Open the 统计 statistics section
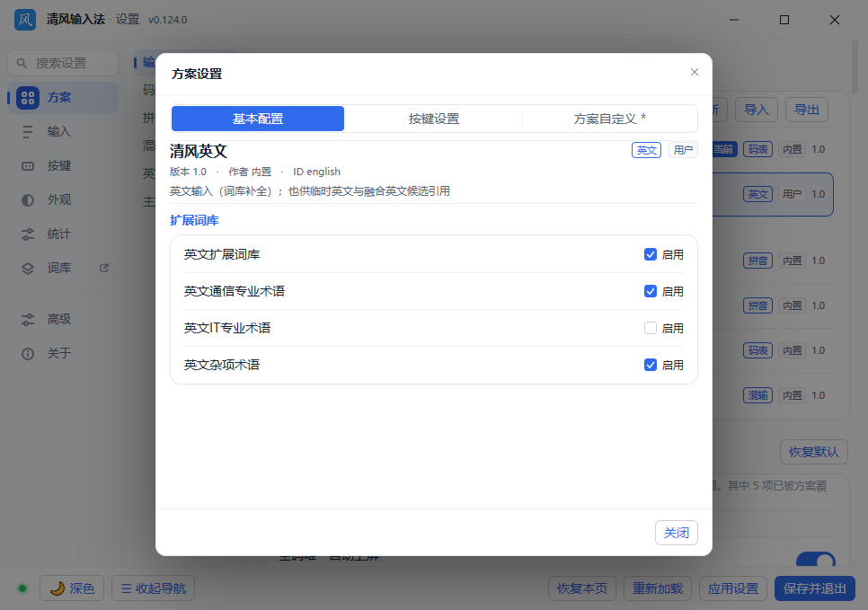Screen dimensions: 868x610 [63, 234]
